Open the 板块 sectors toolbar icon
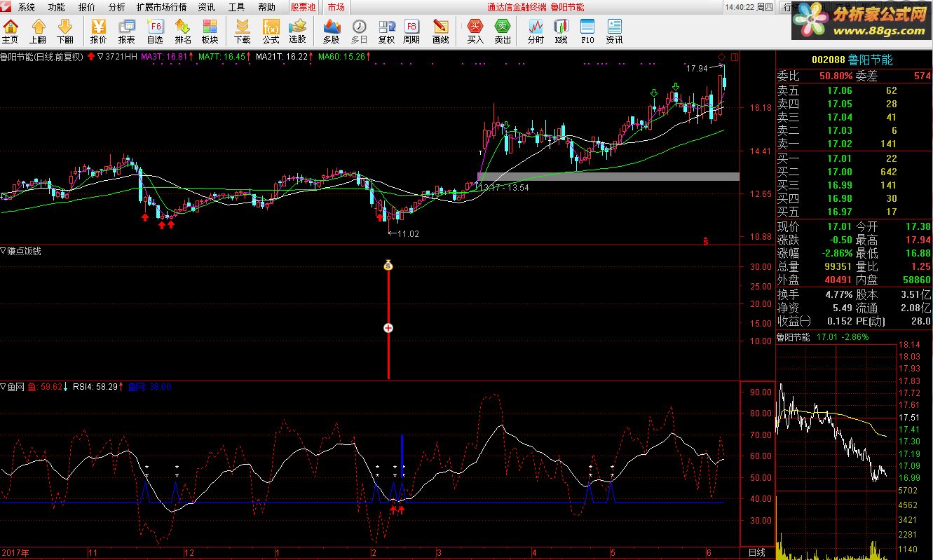Image resolution: width=933 pixels, height=560 pixels. pos(210,32)
